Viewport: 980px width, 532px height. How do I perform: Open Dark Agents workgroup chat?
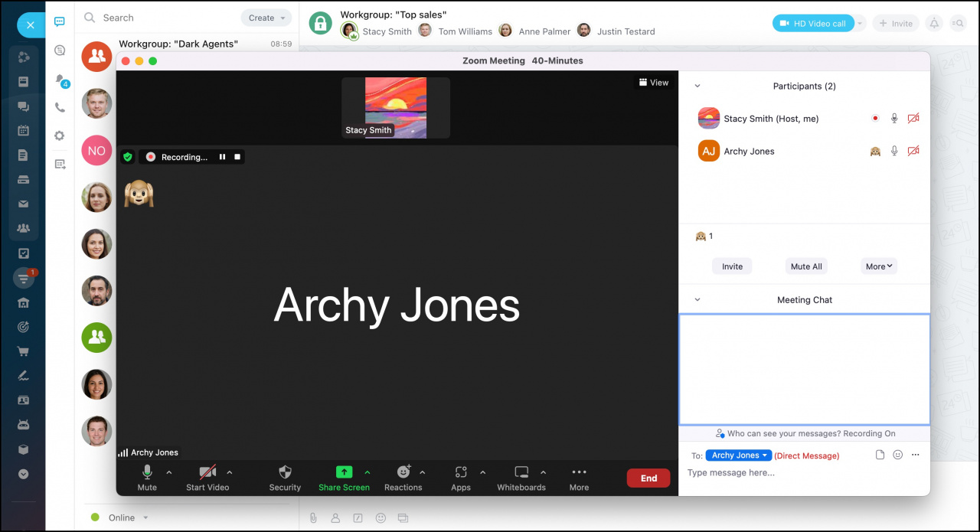tap(188, 55)
